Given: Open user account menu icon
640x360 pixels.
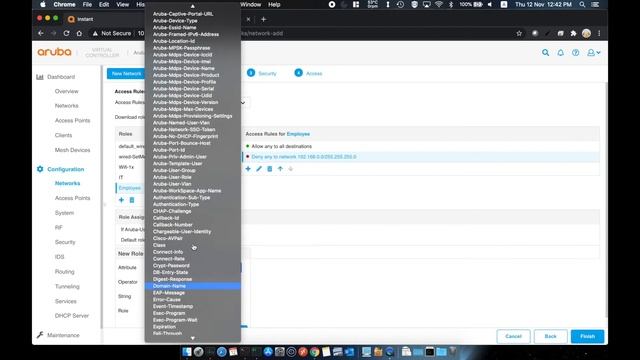Looking at the screenshot, I should click(x=593, y=52).
